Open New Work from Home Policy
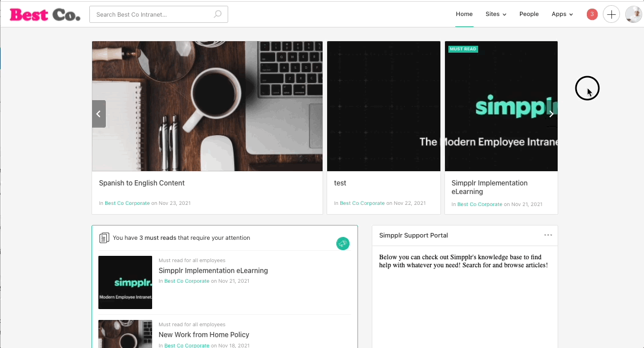This screenshot has width=644, height=348. pyautogui.click(x=204, y=334)
